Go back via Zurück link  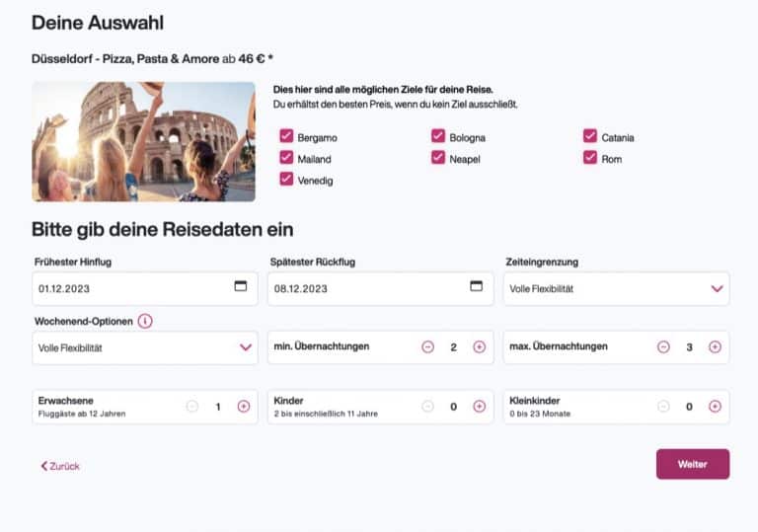coord(60,466)
